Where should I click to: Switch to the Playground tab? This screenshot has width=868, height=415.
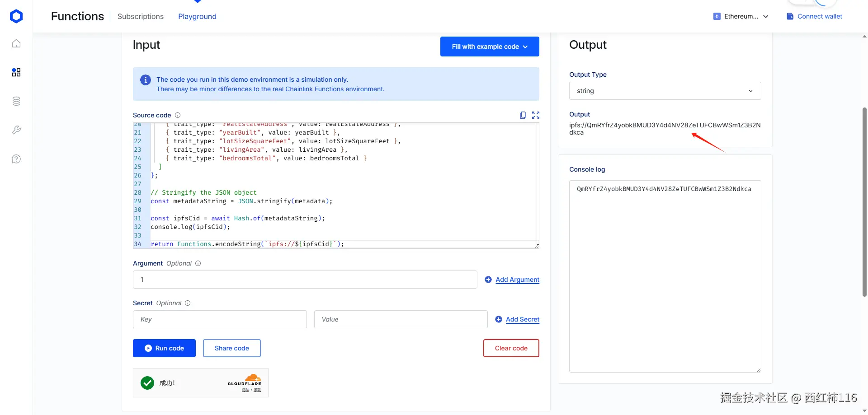(x=197, y=16)
